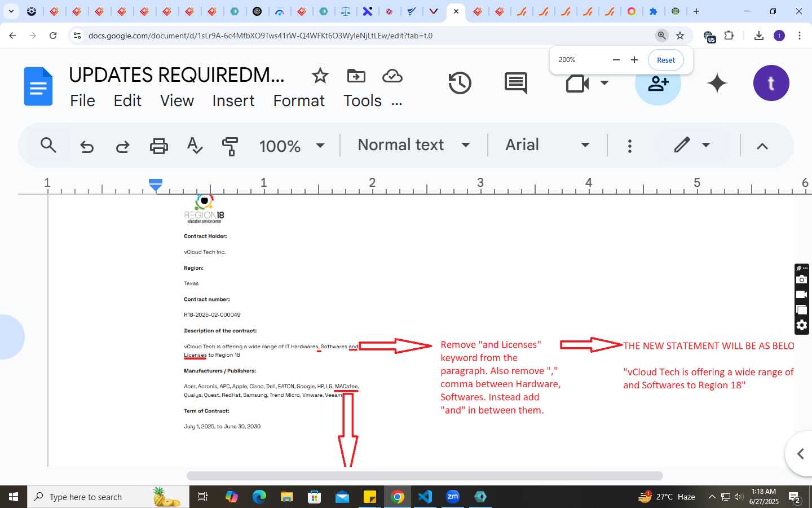The height and width of the screenshot is (508, 812).
Task: Open the taskbar notification center
Action: pos(795,497)
